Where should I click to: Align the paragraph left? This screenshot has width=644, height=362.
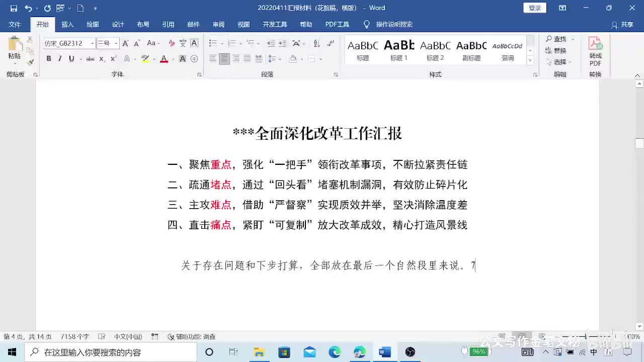[x=213, y=59]
